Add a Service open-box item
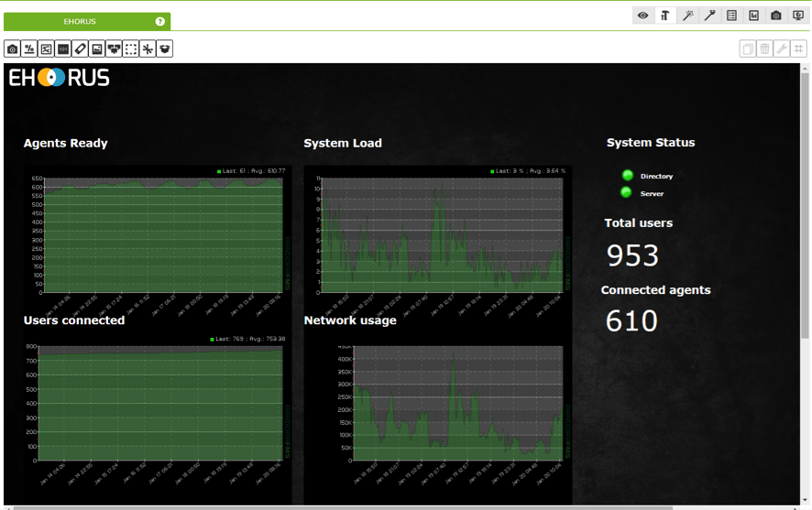Viewport: 812px width, 510px height. 165,49
